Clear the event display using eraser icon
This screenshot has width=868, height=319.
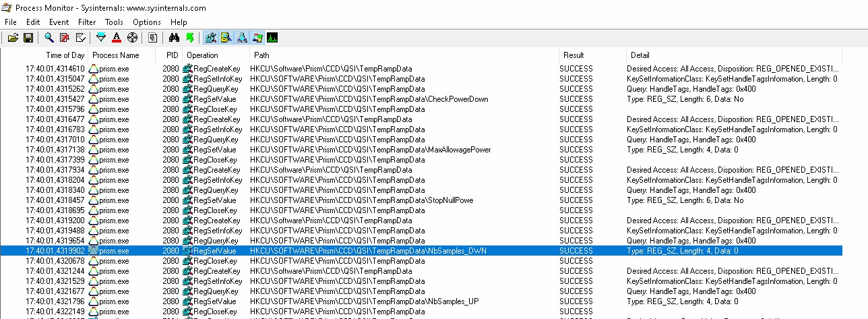81,38
